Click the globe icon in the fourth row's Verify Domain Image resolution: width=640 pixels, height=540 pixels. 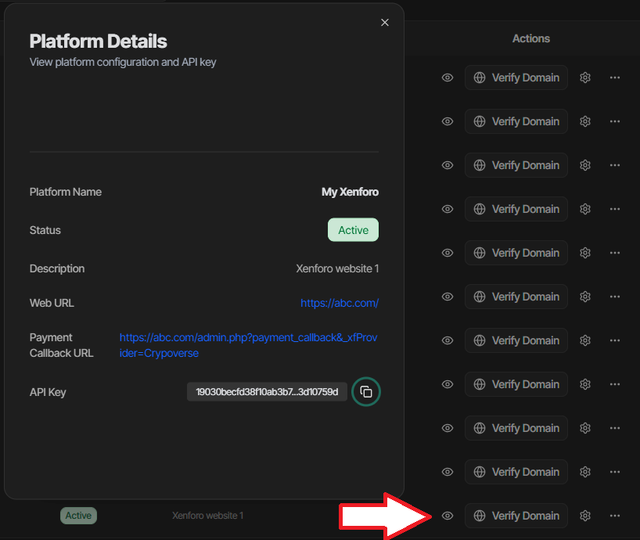pos(480,209)
